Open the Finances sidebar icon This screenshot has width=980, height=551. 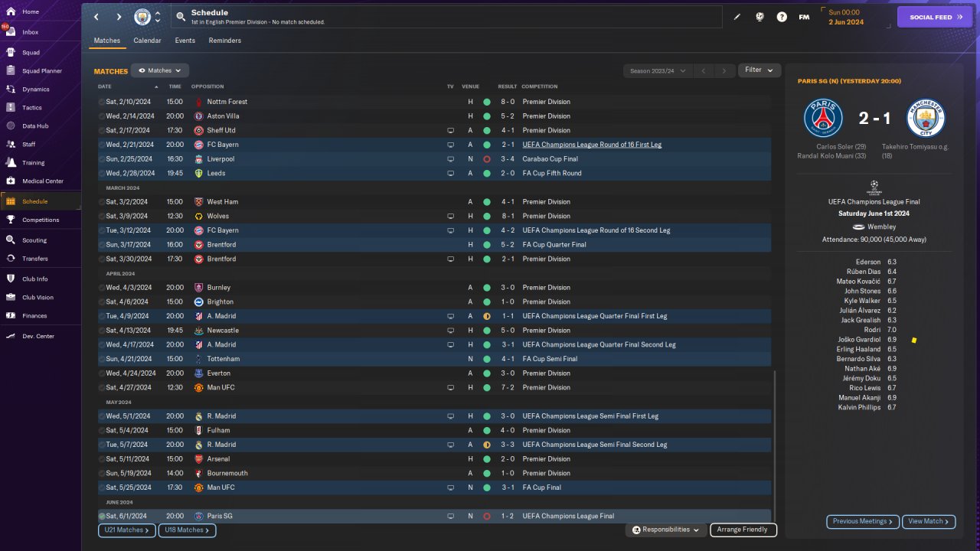click(x=11, y=316)
